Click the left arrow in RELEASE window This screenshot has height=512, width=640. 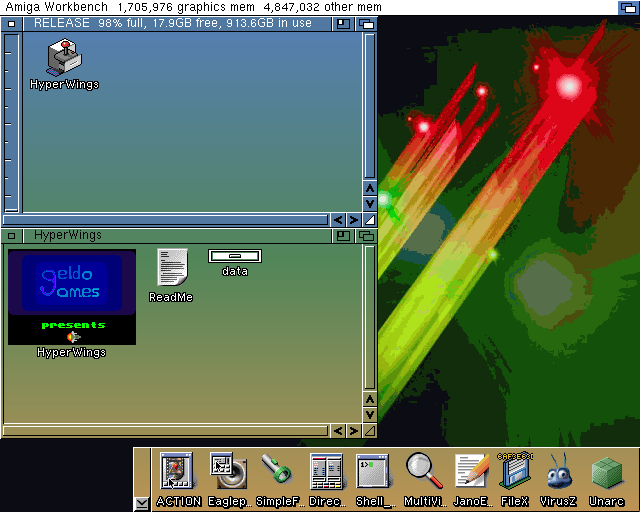click(x=338, y=220)
